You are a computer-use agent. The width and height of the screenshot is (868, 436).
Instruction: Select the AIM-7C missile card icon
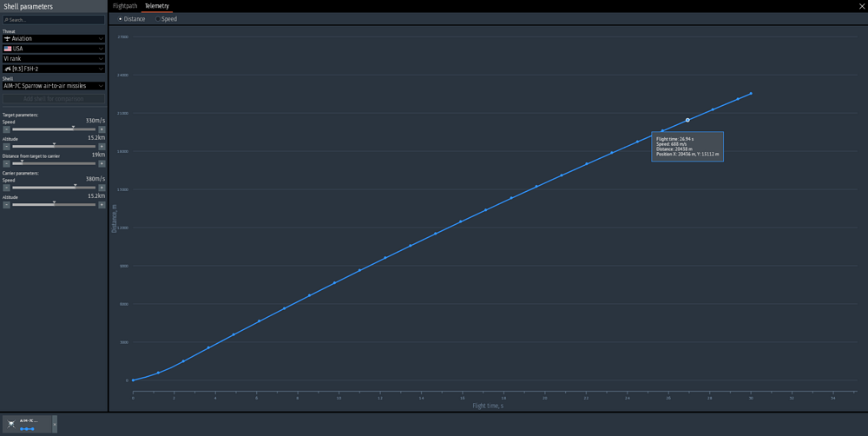[x=11, y=425]
